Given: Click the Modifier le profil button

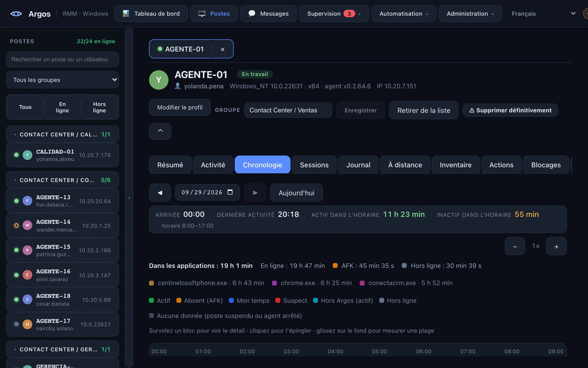Looking at the screenshot, I should tap(180, 107).
